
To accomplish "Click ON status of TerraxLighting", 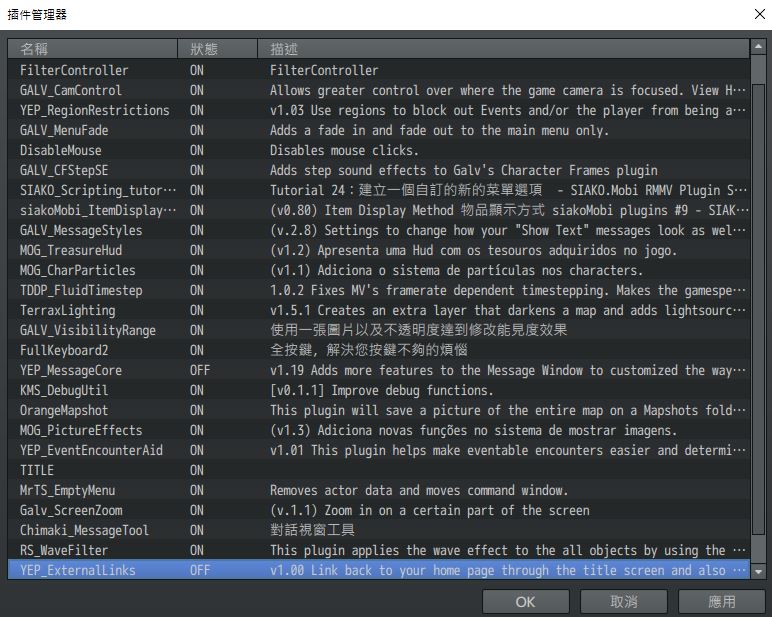I will coord(197,310).
